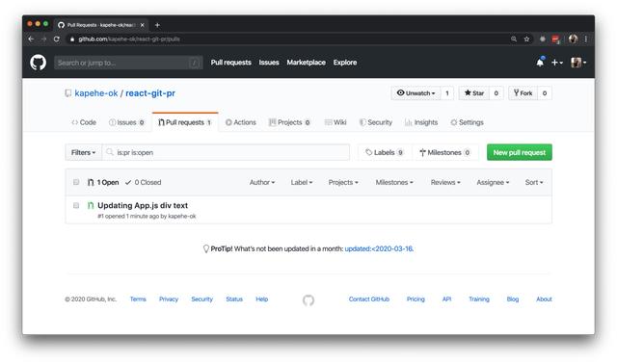Image resolution: width=617 pixels, height=364 pixels.
Task: Open a new browser tab with plus
Action: point(157,25)
